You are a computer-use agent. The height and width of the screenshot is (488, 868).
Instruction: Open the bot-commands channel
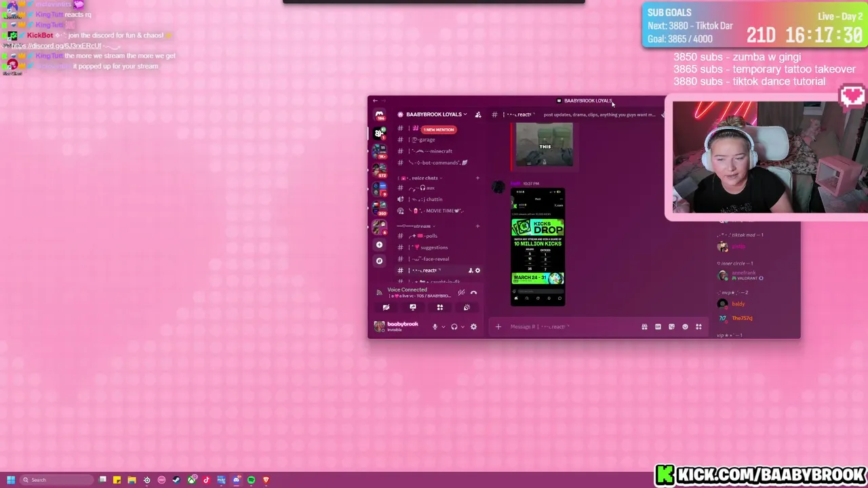437,163
